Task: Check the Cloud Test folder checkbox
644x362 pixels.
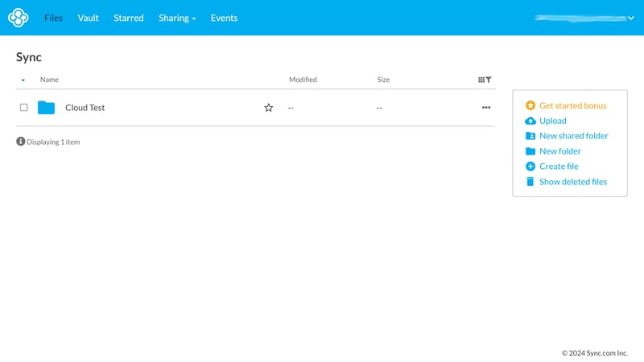Action: [x=24, y=108]
